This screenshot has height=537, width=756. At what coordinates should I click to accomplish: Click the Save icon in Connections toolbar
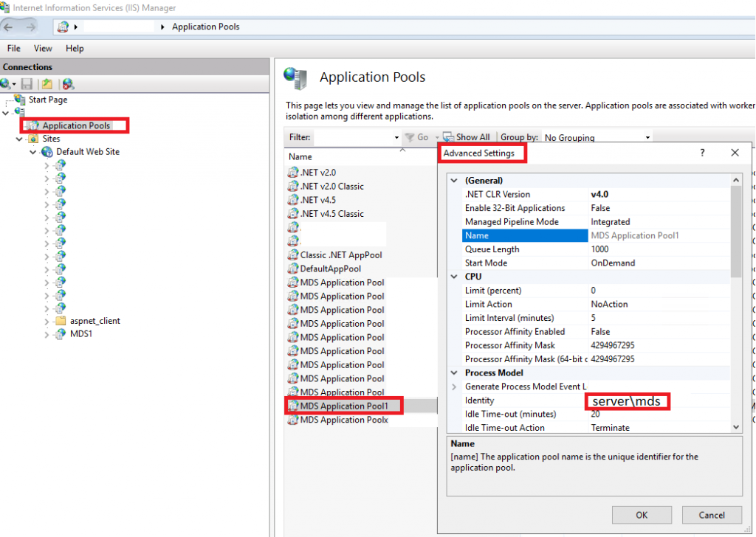tap(27, 84)
